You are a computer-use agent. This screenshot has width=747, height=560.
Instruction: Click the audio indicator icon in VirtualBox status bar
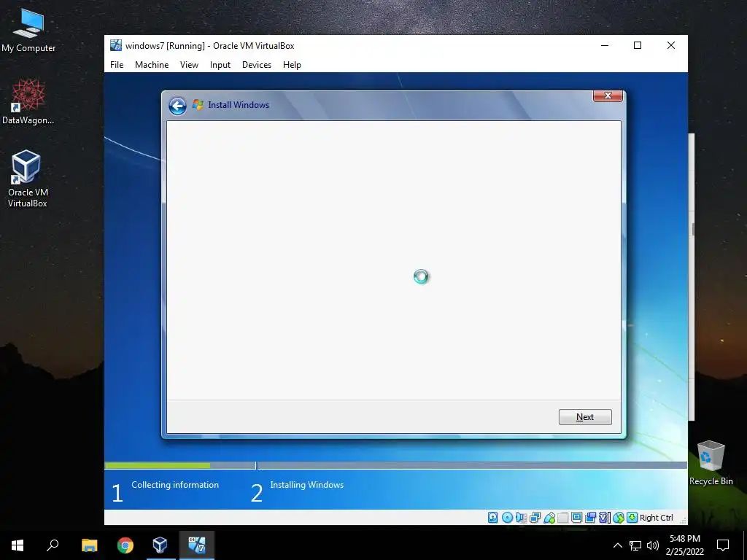[521, 518]
